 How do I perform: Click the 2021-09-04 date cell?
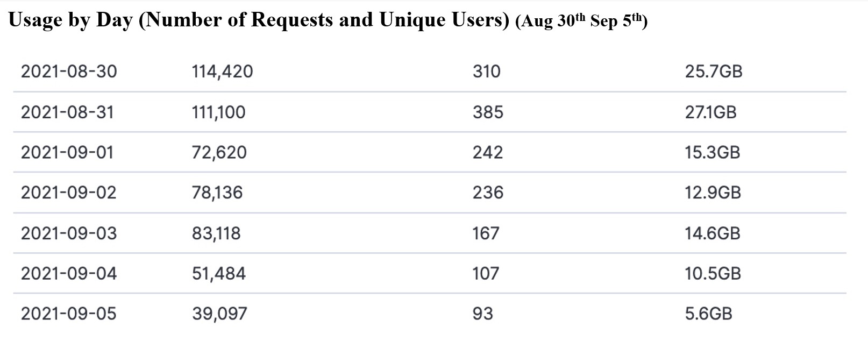point(69,274)
